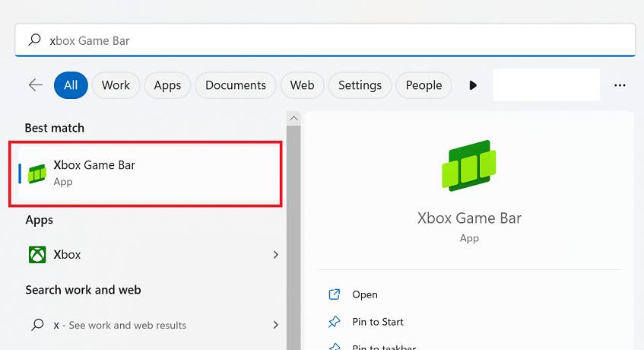Switch to the Web filter tab

coord(302,85)
